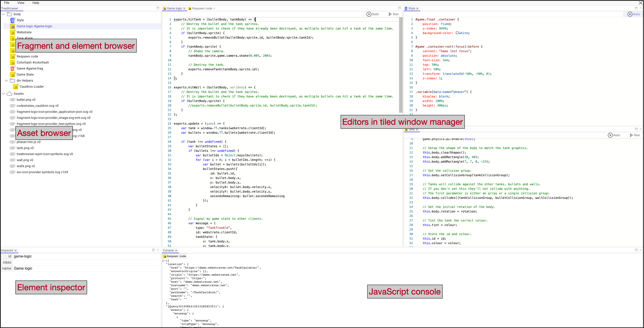Run the Game logic code
This screenshot has width=644, height=328.
tap(394, 14)
